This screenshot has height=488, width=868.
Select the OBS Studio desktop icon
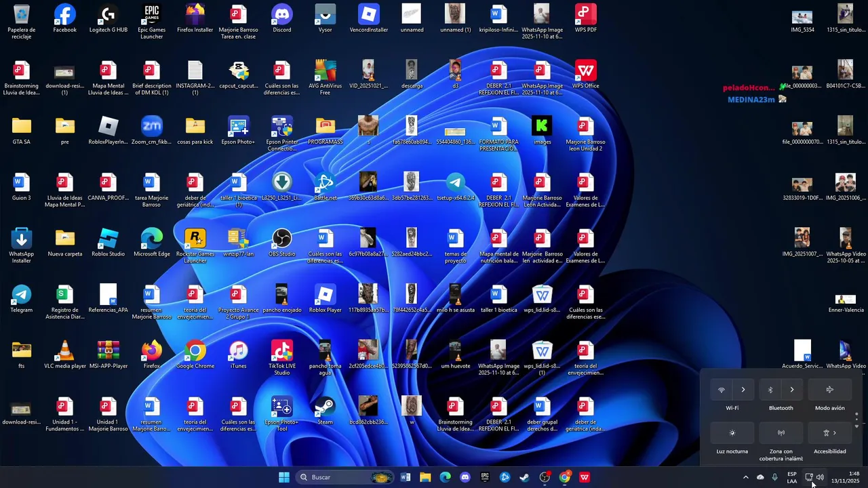(x=282, y=242)
